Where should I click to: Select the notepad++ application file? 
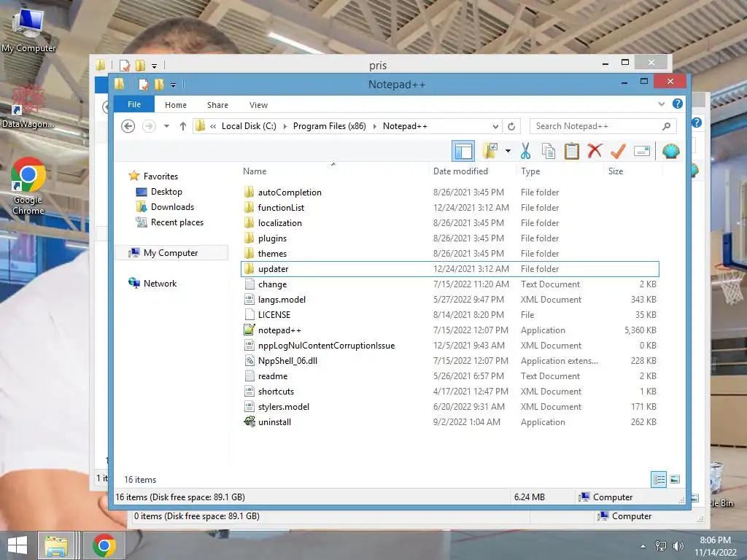(x=449, y=330)
